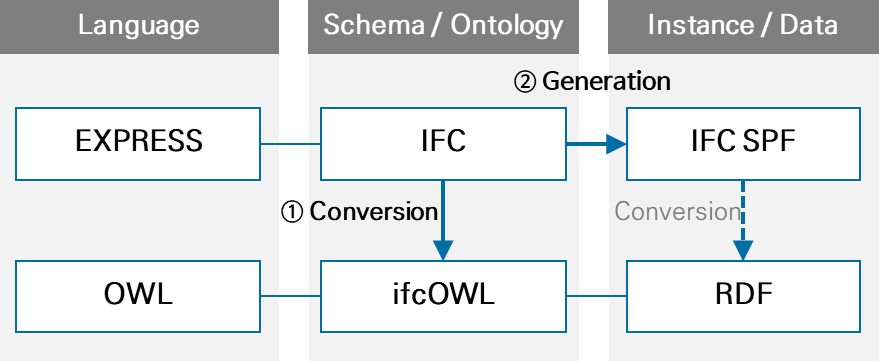Select the ifcOWL box
Image resolution: width=879 pixels, height=361 pixels.
point(443,296)
